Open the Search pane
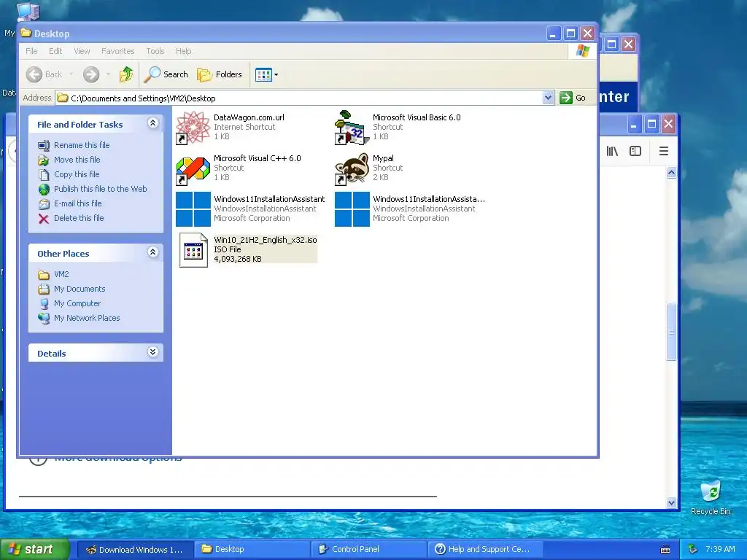 pos(166,74)
